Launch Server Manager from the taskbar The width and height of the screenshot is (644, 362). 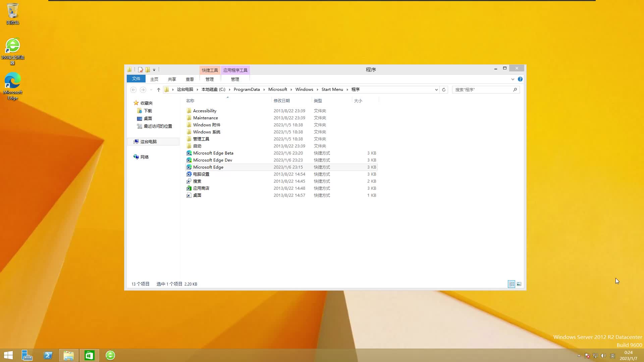coord(27,355)
